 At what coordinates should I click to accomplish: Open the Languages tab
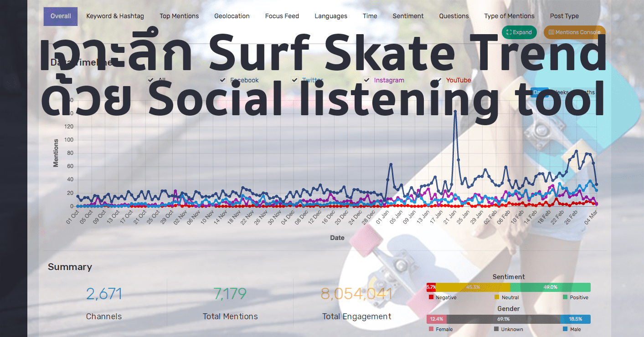(x=331, y=16)
